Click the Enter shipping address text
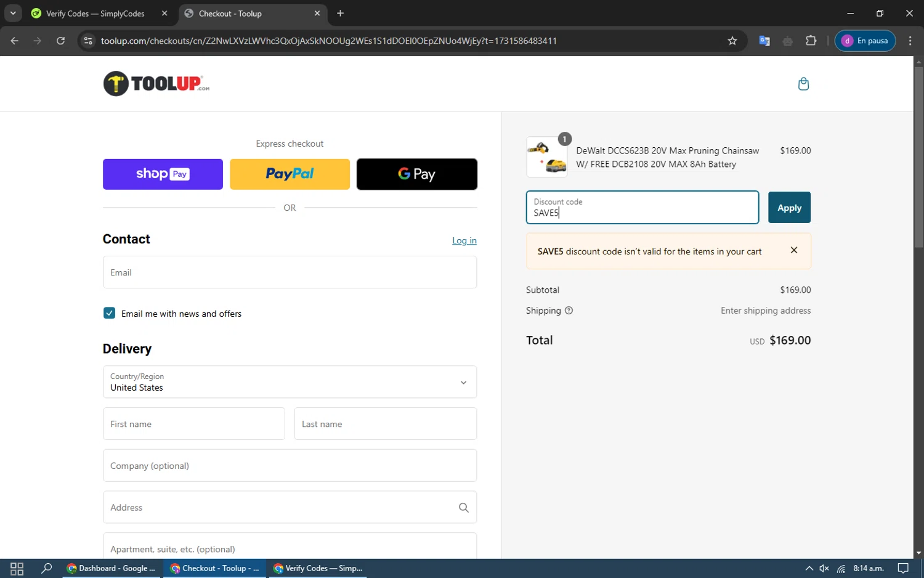This screenshot has width=924, height=578. pyautogui.click(x=766, y=311)
